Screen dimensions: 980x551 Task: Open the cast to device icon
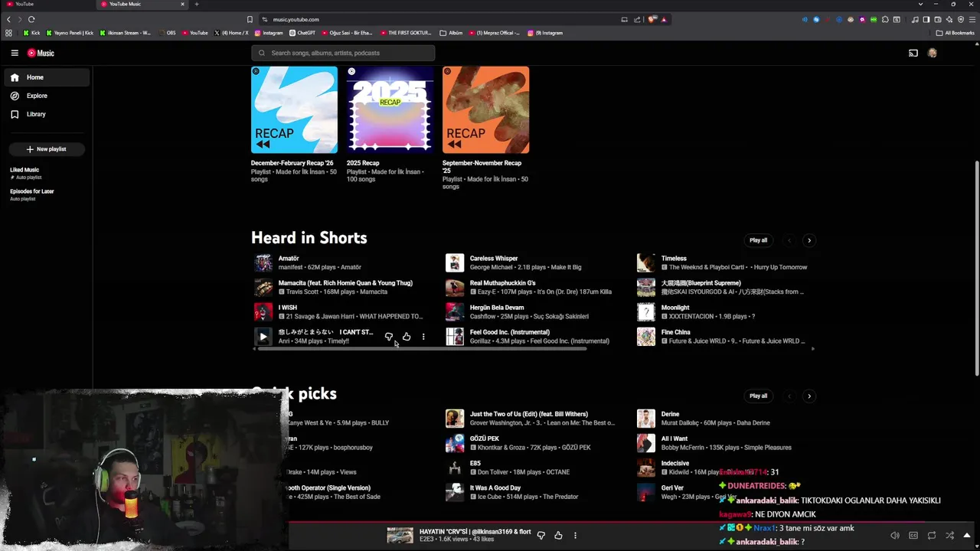[x=913, y=53]
